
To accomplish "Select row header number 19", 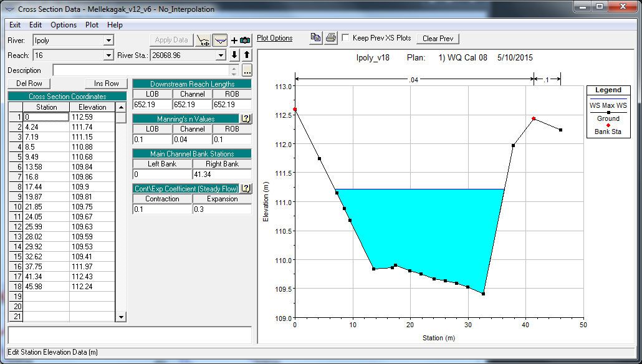I will tap(16, 297).
